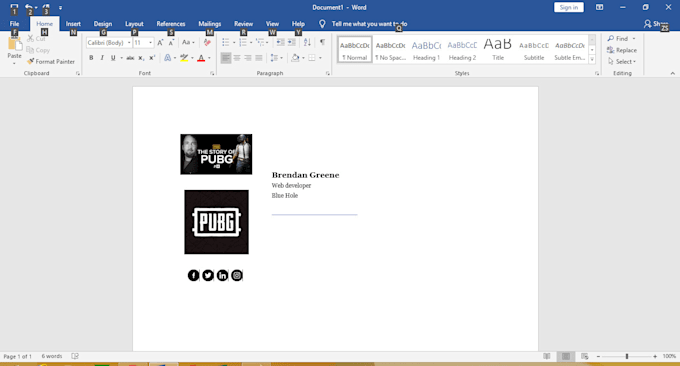Toggle Underline formatting
Screen dimensions: 680x366
point(113,58)
